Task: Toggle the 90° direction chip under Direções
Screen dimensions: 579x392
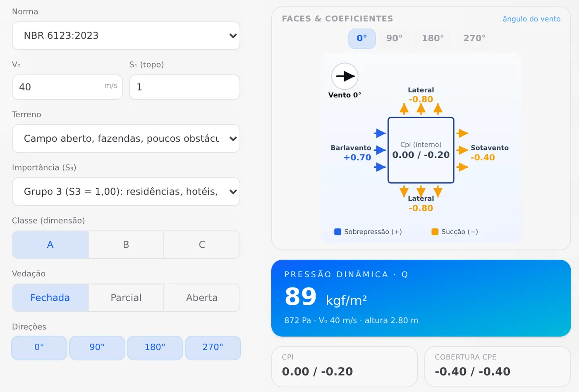Action: (x=97, y=348)
